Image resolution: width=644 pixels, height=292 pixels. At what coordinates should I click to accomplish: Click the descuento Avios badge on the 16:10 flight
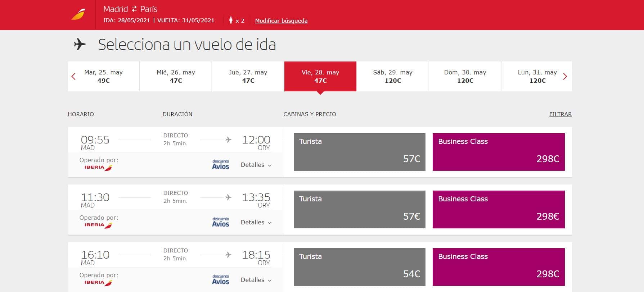click(221, 279)
